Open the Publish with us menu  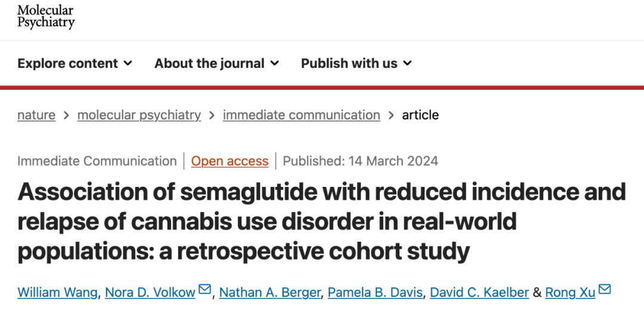click(x=349, y=63)
